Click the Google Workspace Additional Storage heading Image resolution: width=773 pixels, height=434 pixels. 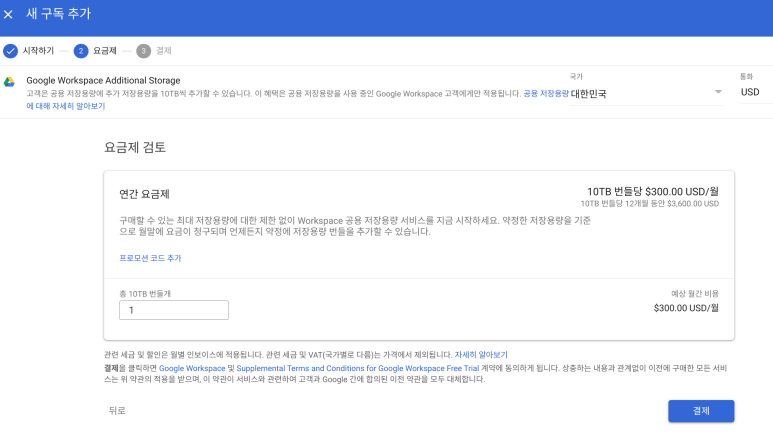(103, 80)
